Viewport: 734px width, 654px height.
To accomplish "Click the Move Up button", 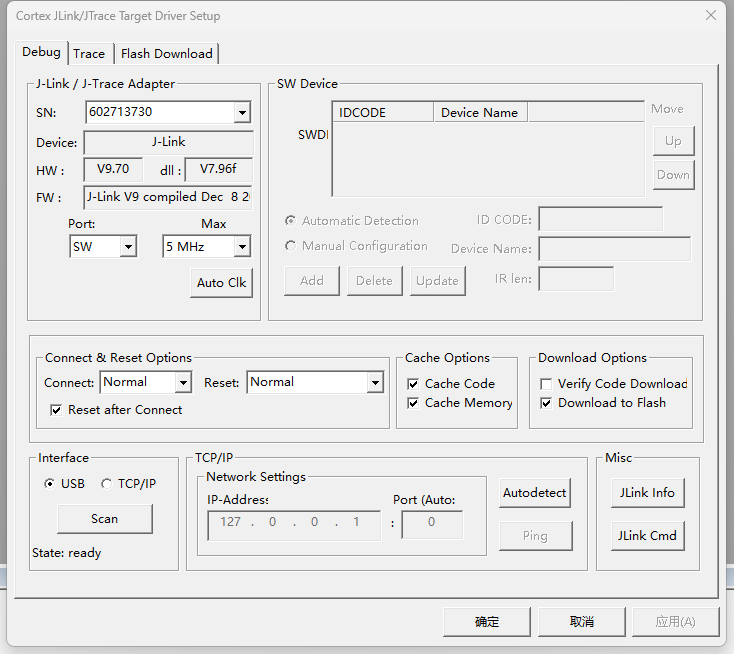I will coord(674,141).
